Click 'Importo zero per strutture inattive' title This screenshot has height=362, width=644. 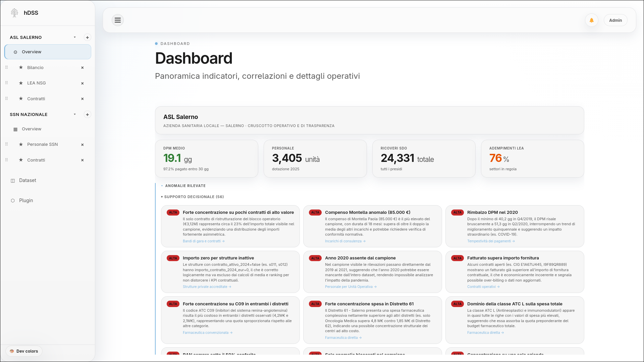pyautogui.click(x=218, y=258)
